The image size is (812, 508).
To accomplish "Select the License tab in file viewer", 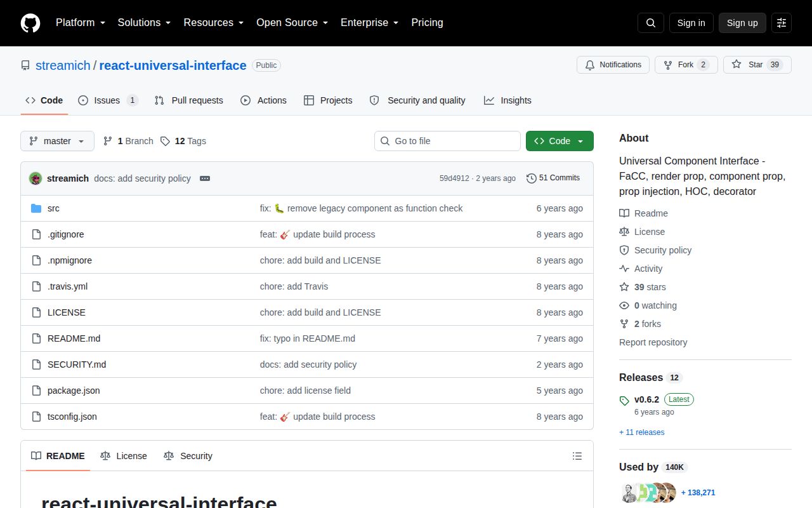I will point(124,456).
